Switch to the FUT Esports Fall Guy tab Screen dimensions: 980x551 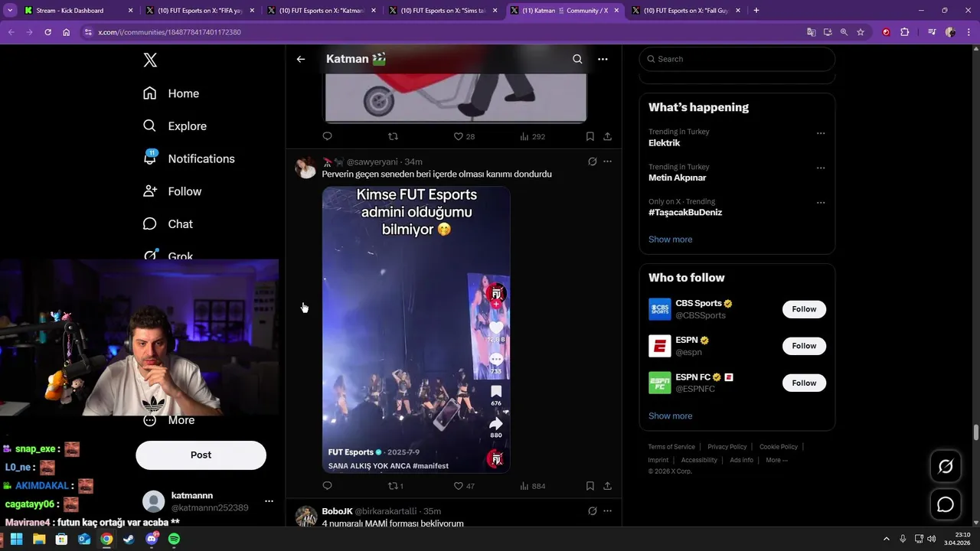(x=686, y=11)
